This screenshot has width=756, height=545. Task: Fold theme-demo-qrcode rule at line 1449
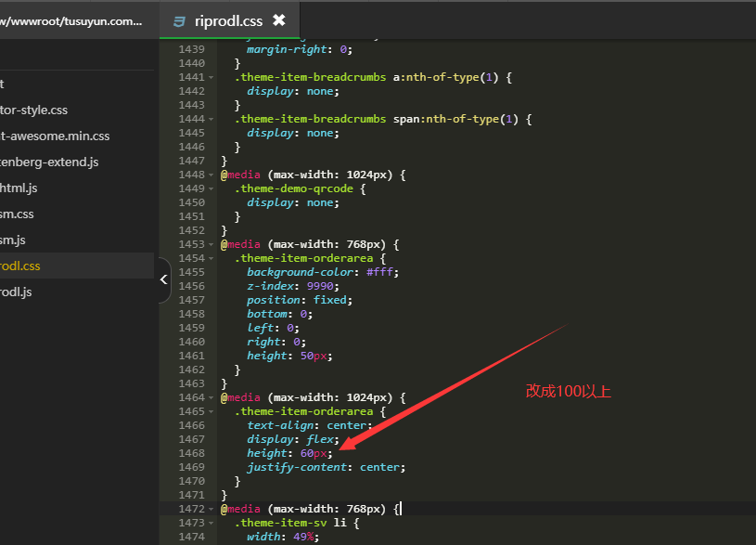tap(211, 188)
